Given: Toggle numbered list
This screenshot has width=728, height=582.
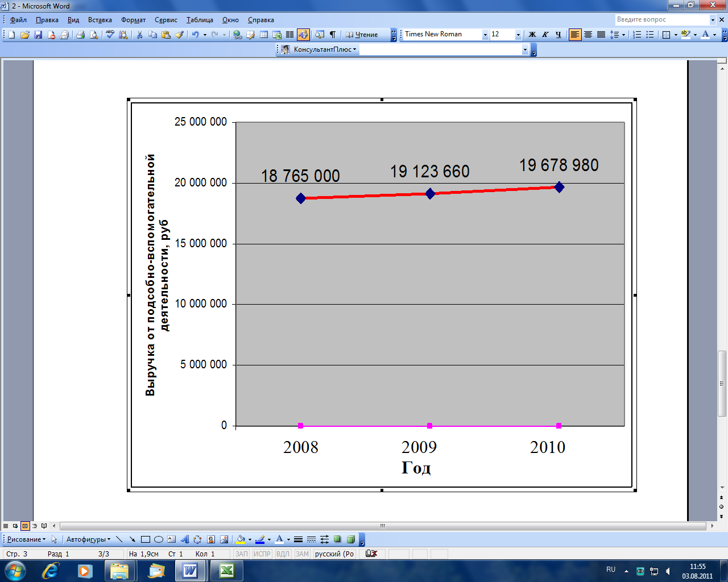Looking at the screenshot, I should pos(637,35).
